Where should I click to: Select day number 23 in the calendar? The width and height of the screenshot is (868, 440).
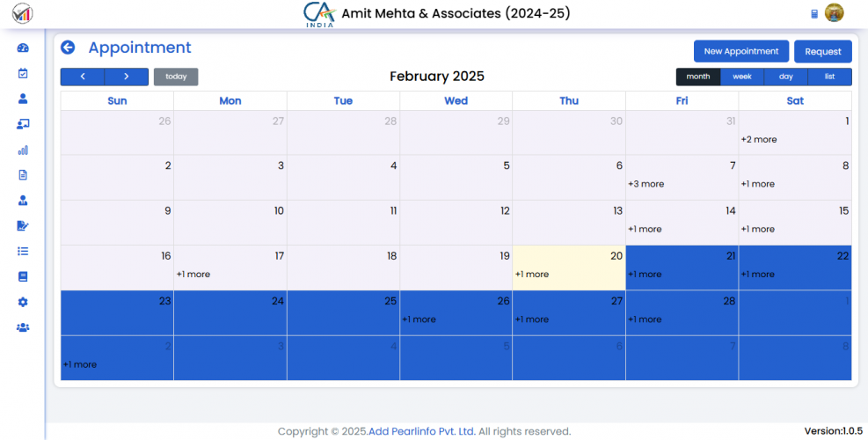pyautogui.click(x=165, y=301)
